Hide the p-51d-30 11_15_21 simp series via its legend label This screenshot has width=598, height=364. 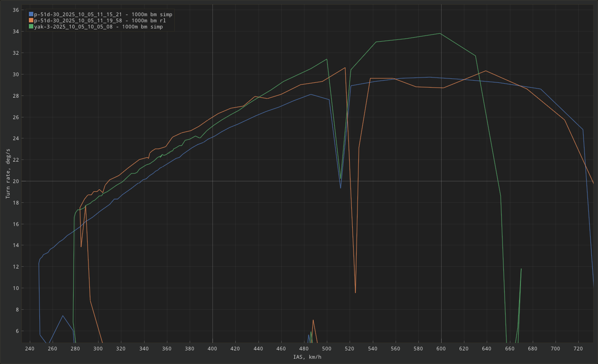coord(103,14)
